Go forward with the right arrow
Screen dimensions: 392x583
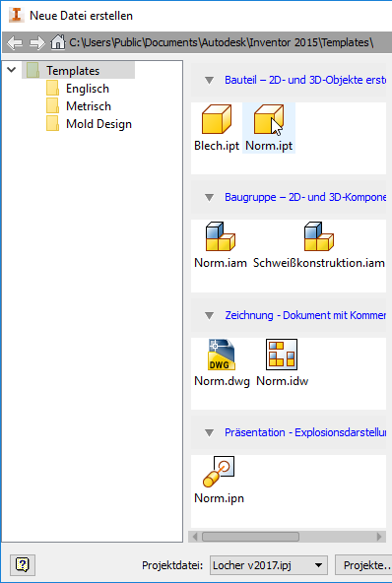pyautogui.click(x=36, y=42)
